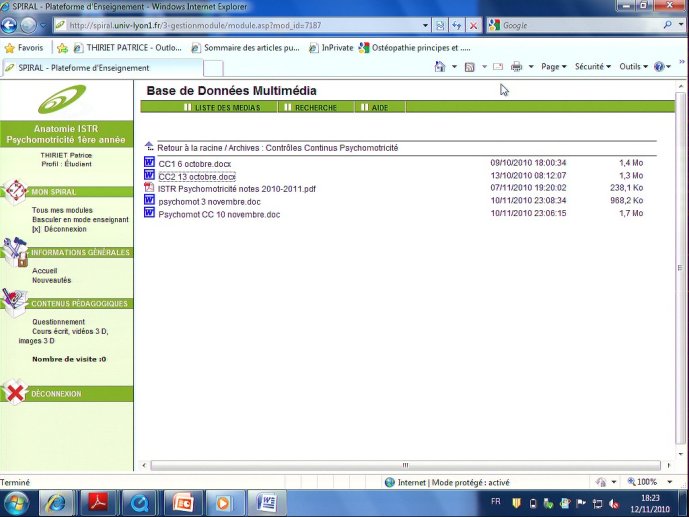Click the THIRIET PATRICE - Outlo... favorite link
Viewport: 689px width, 517px height.
pos(128,48)
